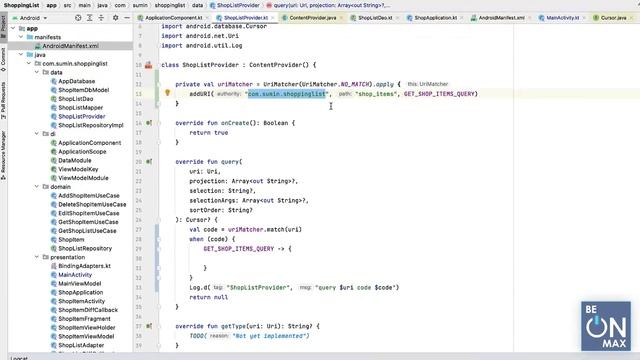
Task: Switch to Cursor.java editor tab
Action: tap(613, 18)
